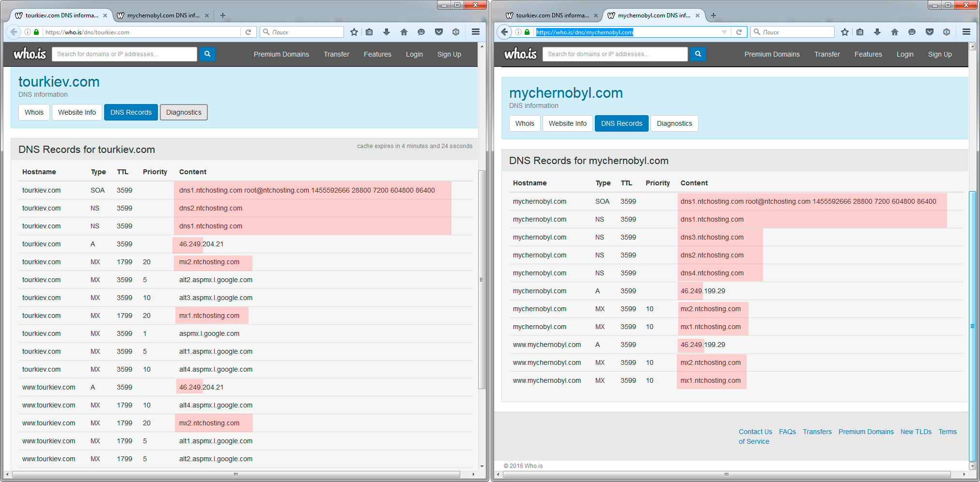Click the home icon in the mychernobyl.com window

point(894,32)
